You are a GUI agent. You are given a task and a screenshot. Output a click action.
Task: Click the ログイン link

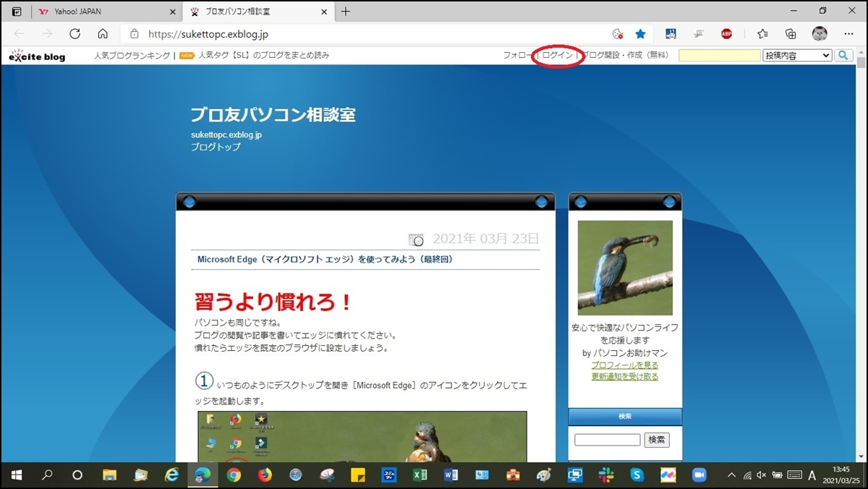pos(558,55)
